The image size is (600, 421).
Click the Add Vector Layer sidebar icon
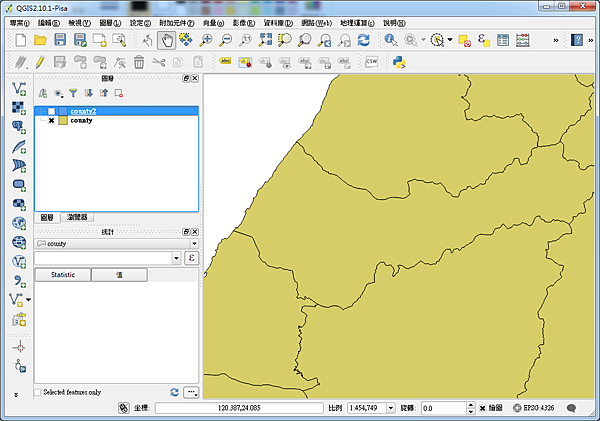coord(18,90)
